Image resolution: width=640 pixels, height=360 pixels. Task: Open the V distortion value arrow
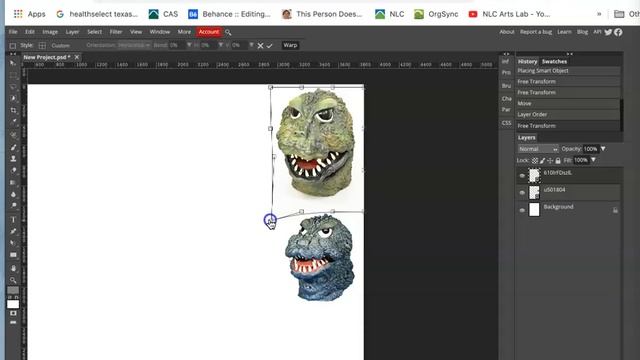pyautogui.click(x=251, y=45)
